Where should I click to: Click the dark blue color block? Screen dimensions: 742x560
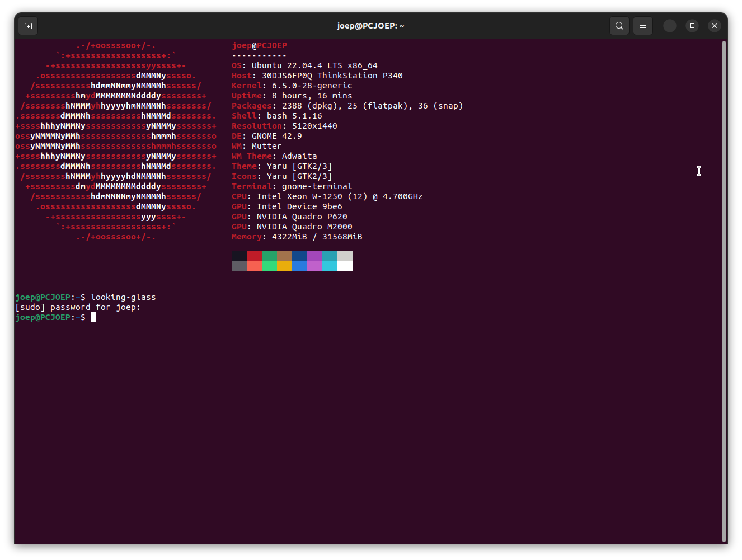pos(299,256)
